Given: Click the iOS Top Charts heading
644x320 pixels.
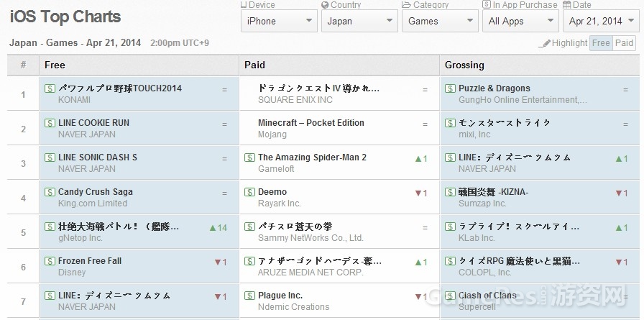Looking at the screenshot, I should click(65, 17).
